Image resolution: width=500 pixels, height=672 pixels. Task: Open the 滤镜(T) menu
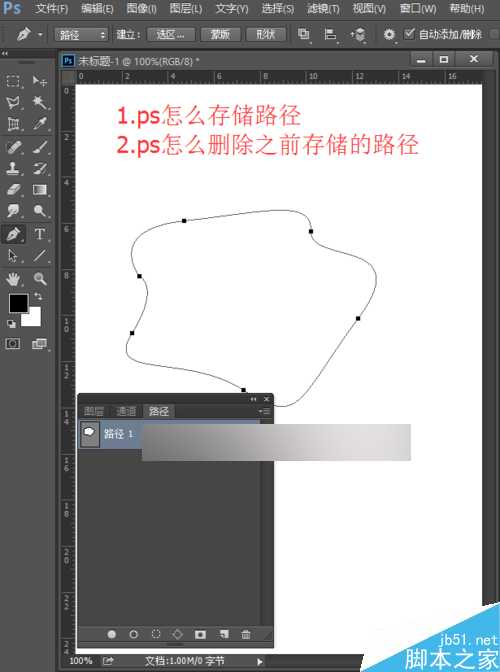click(x=323, y=8)
